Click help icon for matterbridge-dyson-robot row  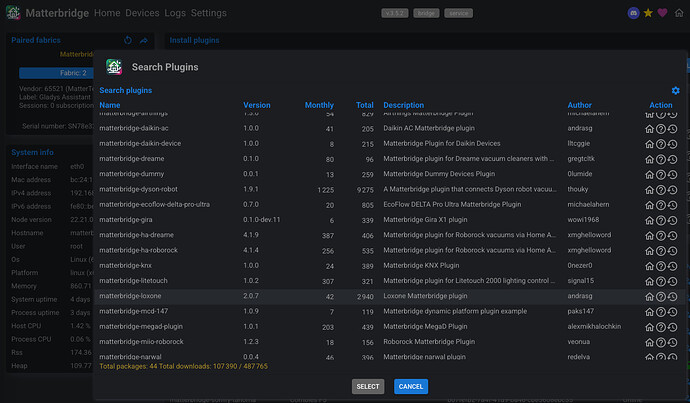pos(661,190)
